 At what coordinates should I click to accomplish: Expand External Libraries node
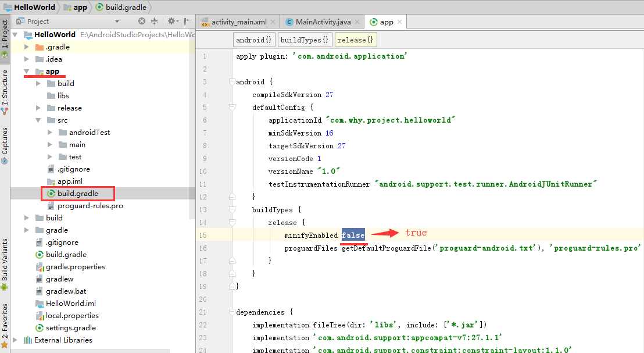[15, 340]
